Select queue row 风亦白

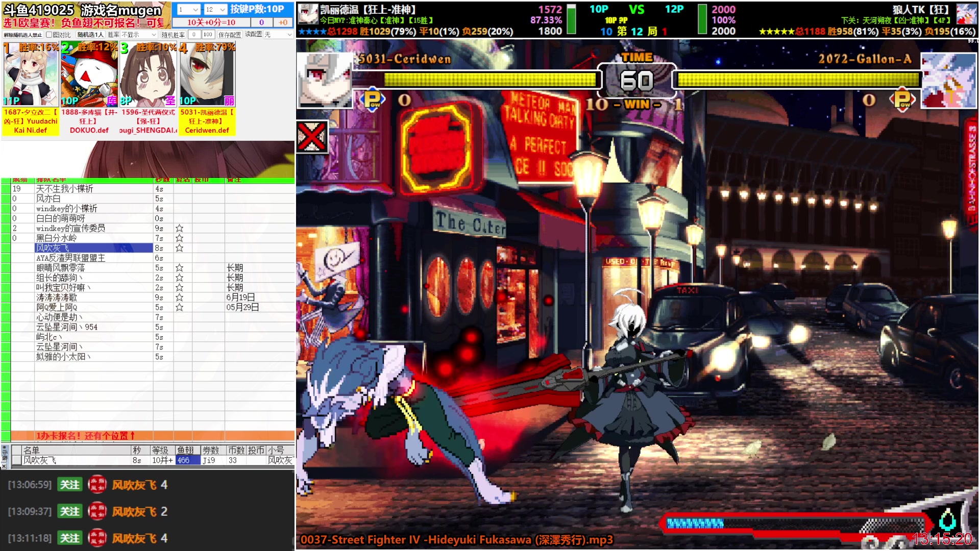pos(148,198)
